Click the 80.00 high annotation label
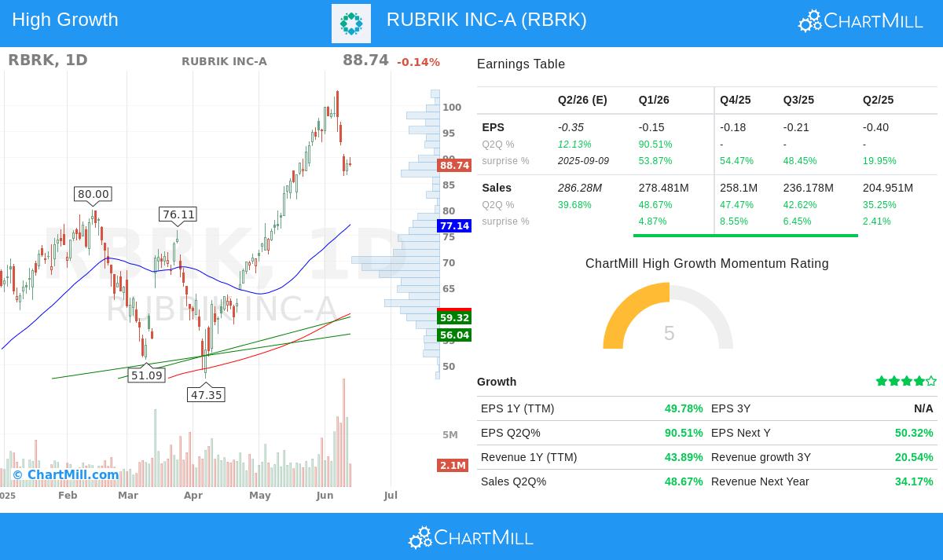The image size is (943, 560). (94, 194)
